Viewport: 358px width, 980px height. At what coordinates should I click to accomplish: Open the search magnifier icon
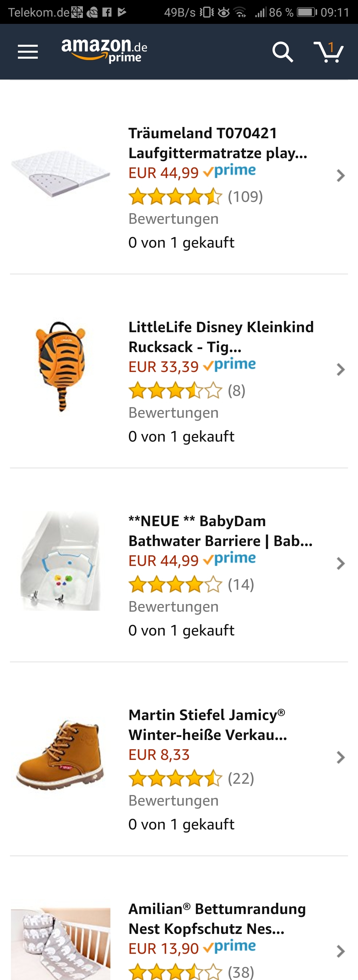click(x=283, y=52)
